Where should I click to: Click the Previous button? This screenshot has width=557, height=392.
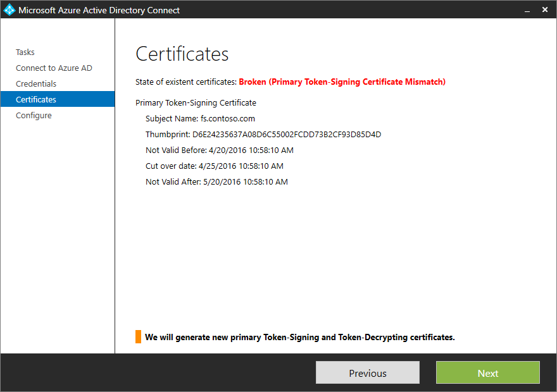coord(368,372)
